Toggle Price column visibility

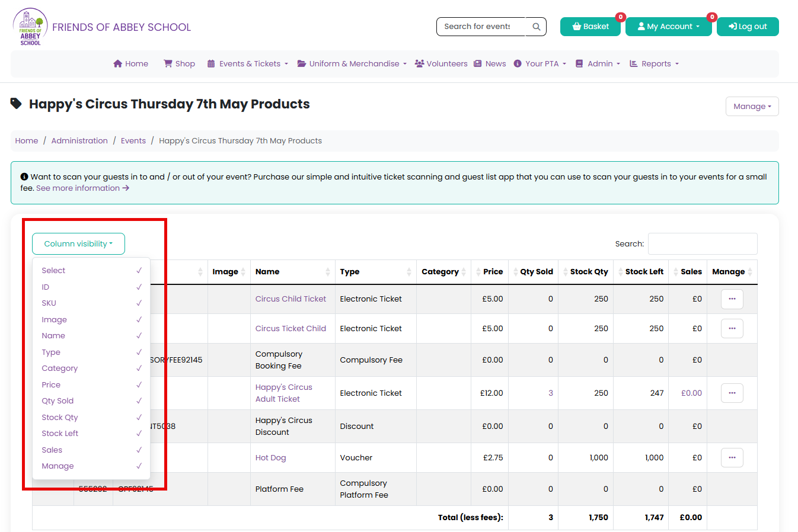pyautogui.click(x=91, y=384)
